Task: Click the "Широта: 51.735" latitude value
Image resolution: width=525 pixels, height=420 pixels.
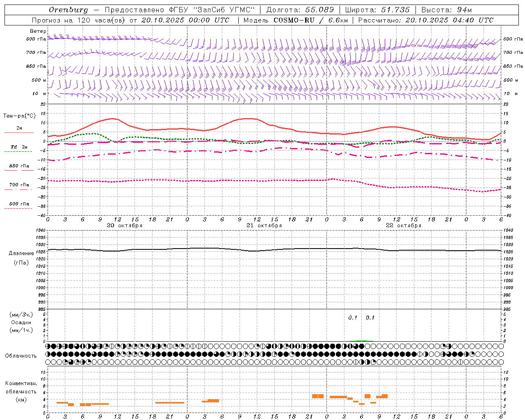Action: [377, 10]
